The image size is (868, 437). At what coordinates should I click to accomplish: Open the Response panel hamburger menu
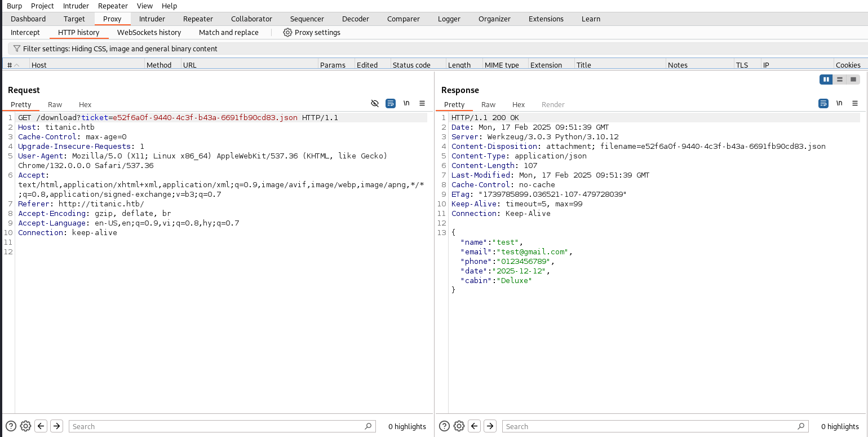click(x=855, y=103)
